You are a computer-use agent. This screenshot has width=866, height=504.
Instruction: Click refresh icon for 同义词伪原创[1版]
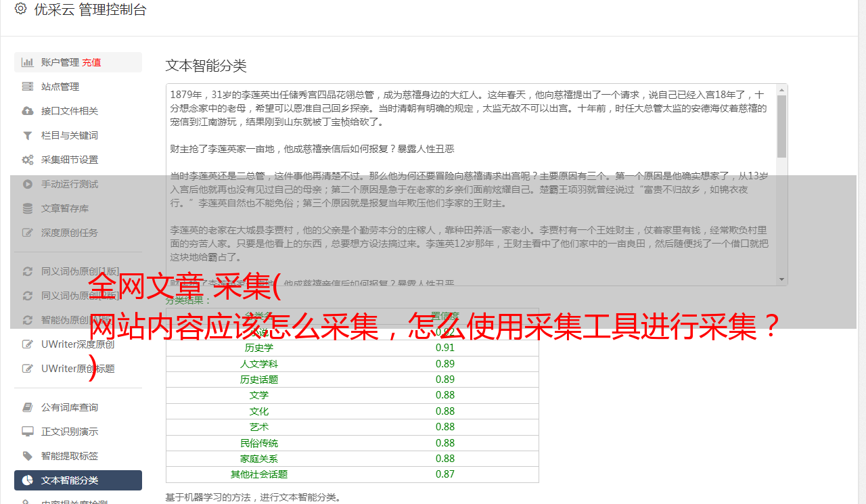point(28,271)
